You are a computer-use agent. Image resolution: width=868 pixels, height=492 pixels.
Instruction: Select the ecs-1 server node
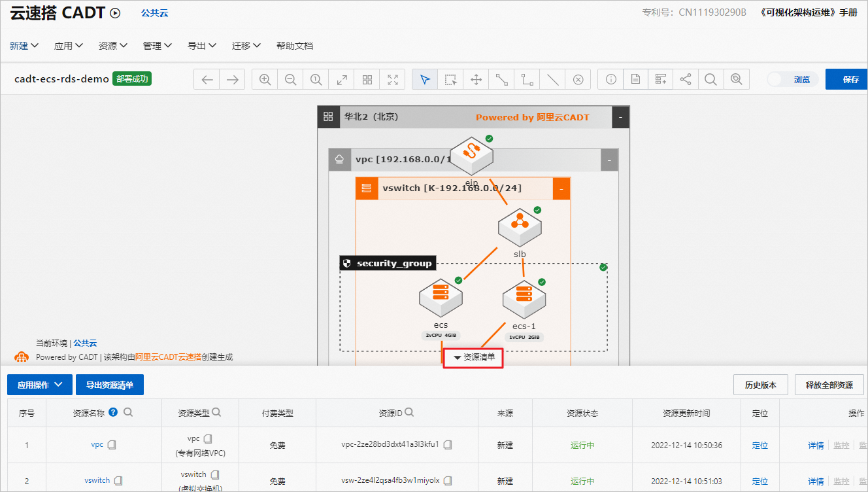click(x=524, y=301)
